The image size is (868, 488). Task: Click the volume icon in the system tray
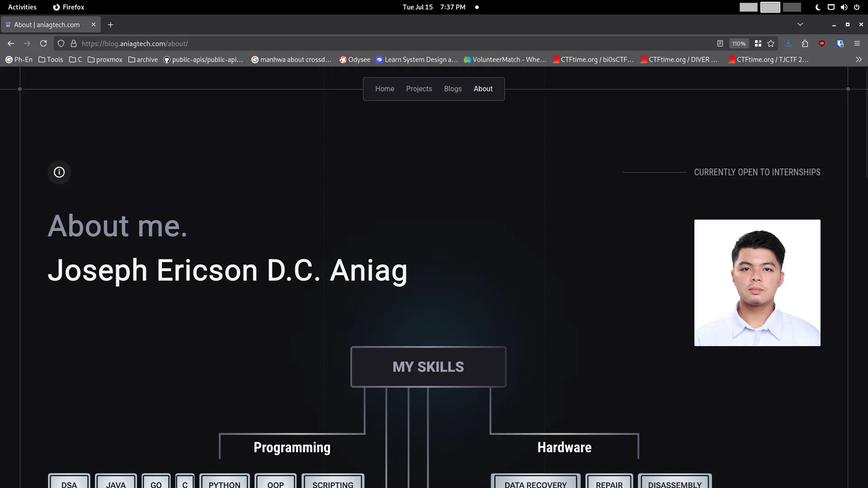(844, 7)
